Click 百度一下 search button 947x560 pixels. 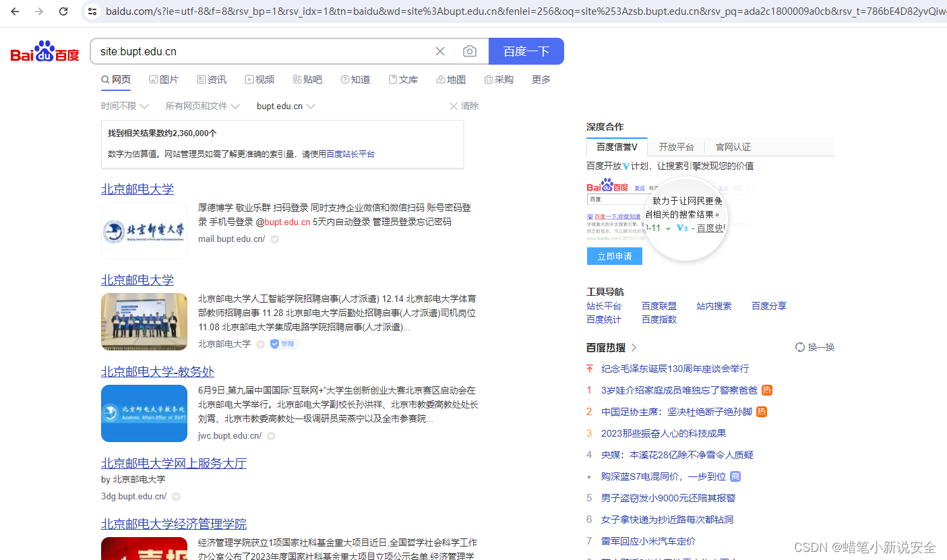point(526,51)
